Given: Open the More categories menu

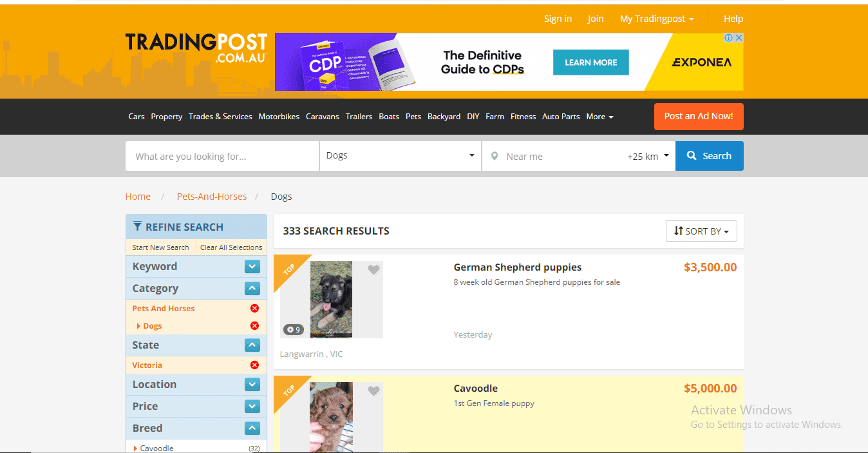Looking at the screenshot, I should (599, 117).
